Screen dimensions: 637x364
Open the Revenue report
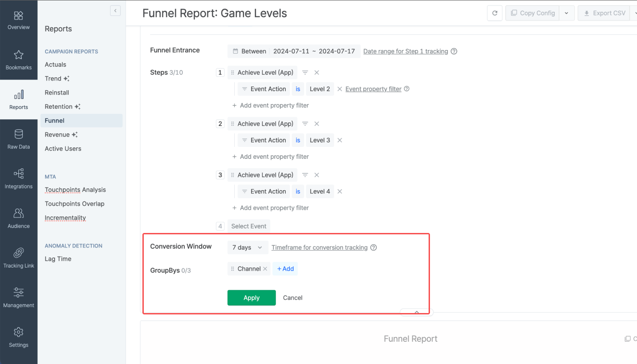click(x=61, y=135)
